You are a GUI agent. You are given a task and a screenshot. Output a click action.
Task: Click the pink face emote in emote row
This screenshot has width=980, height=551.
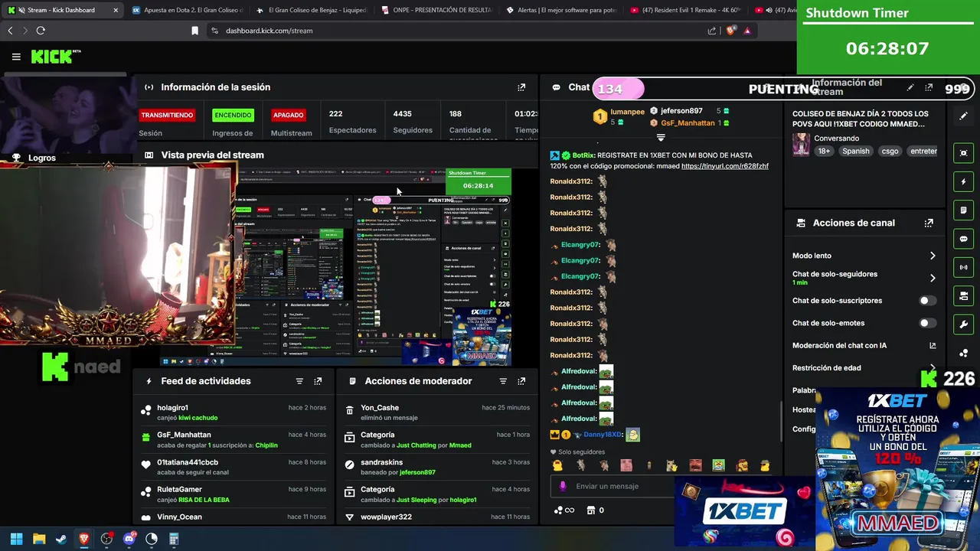(x=626, y=465)
